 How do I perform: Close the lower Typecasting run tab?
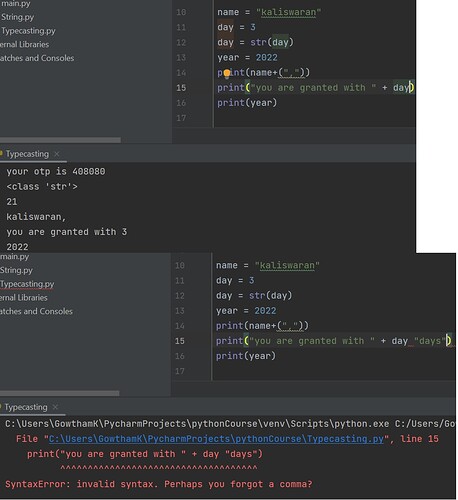click(x=55, y=407)
